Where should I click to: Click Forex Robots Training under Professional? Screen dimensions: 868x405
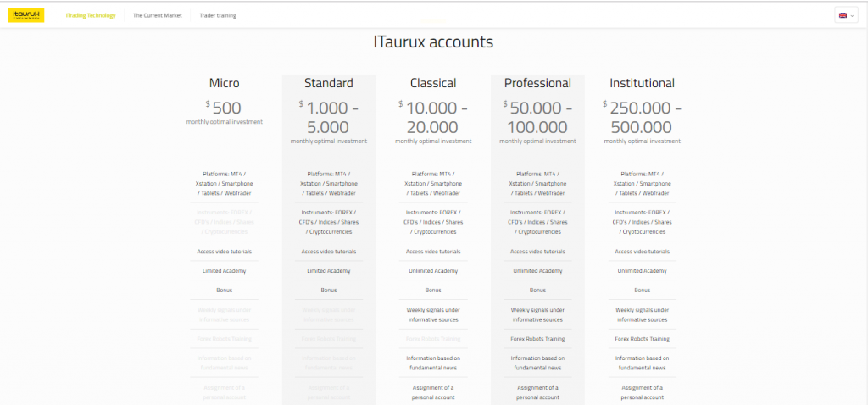tap(537, 339)
